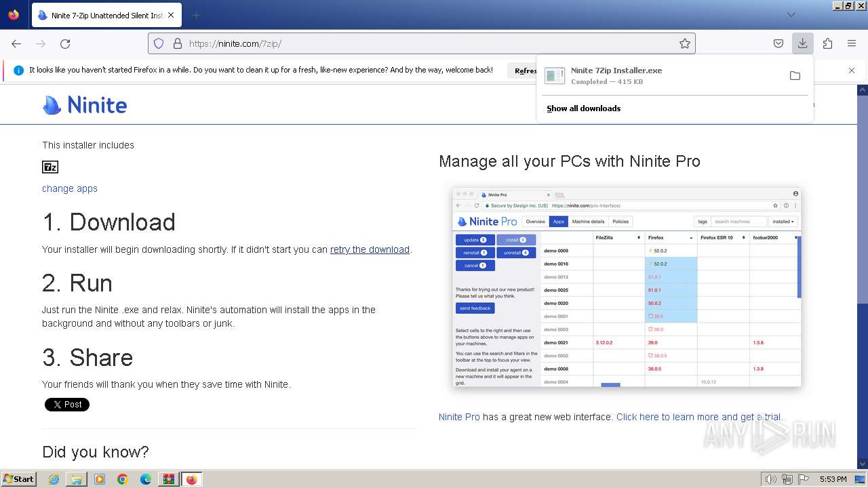Expand the list all tabs arrow
Image resolution: width=868 pixels, height=488 pixels.
pos(791,15)
